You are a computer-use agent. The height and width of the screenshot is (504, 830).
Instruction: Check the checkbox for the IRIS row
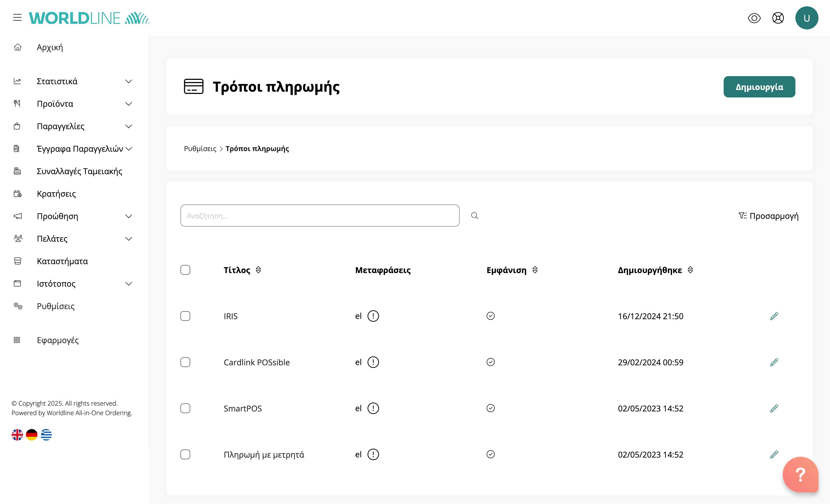coord(185,316)
